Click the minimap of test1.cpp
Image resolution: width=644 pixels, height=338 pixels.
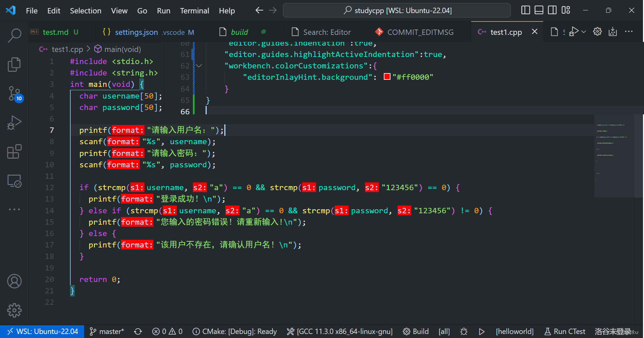pos(614,156)
